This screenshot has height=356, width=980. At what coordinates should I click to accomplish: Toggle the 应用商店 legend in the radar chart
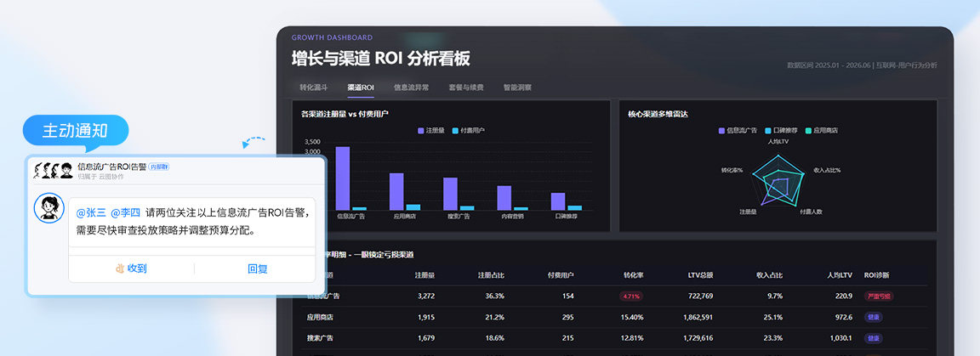click(821, 131)
